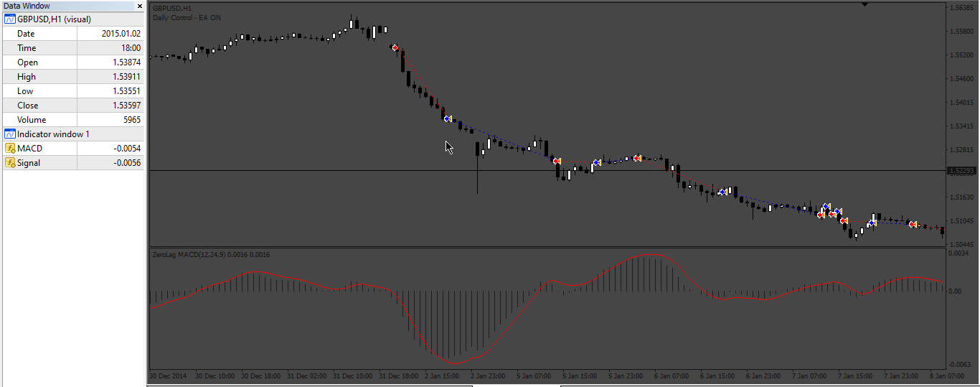Click the 7 Jan 15:00 time axis label
980x387 pixels.
[856, 376]
